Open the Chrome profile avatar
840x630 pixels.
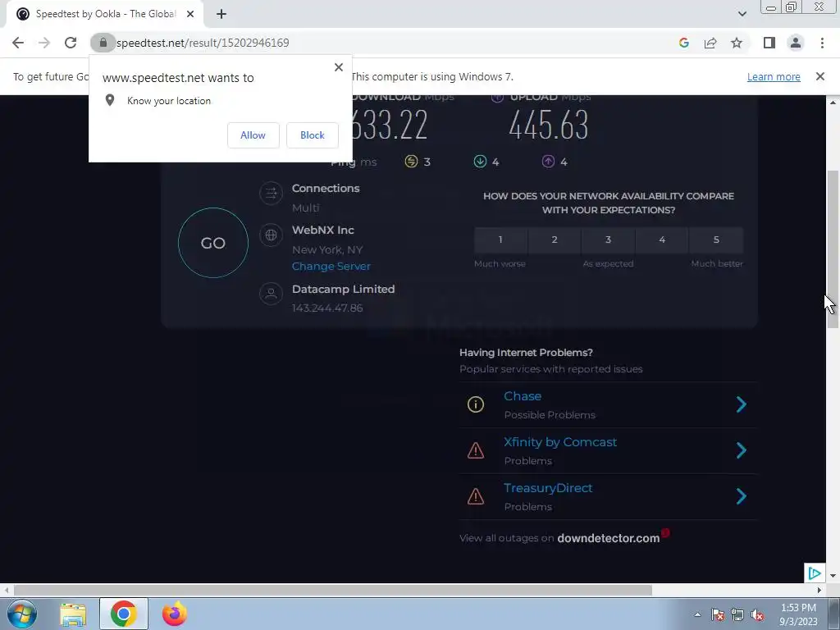coord(796,43)
